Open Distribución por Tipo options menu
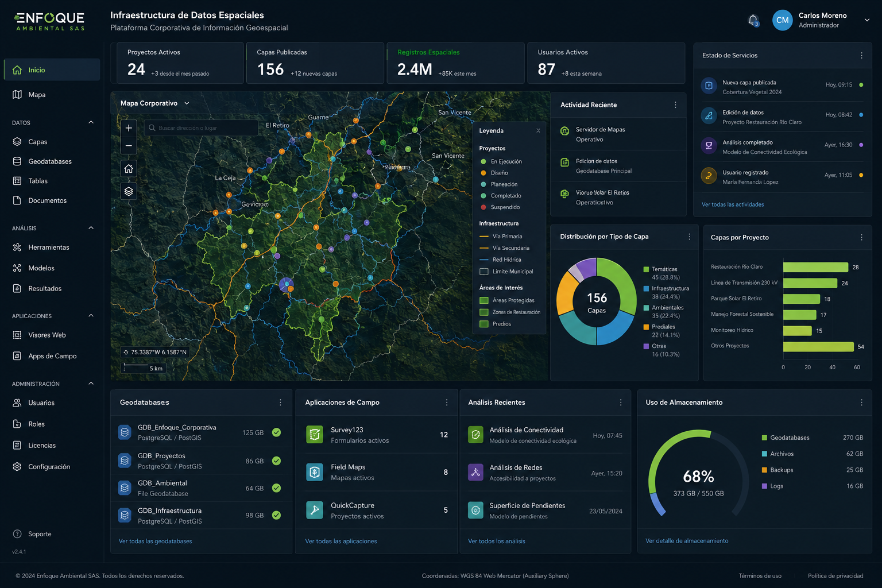Screen dimensions: 882x588 690,237
